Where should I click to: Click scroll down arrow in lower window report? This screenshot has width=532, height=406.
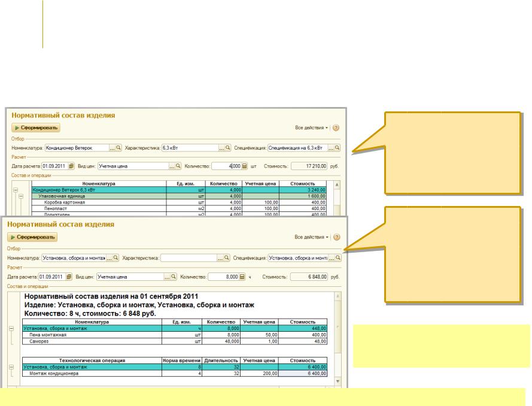click(x=338, y=381)
